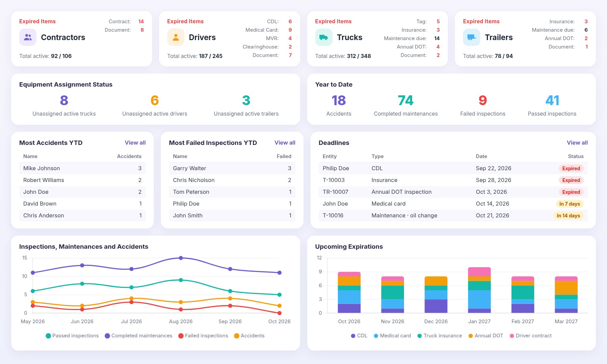Toggle Passed inspections legend dot
The width and height of the screenshot is (607, 364).
pos(48,336)
